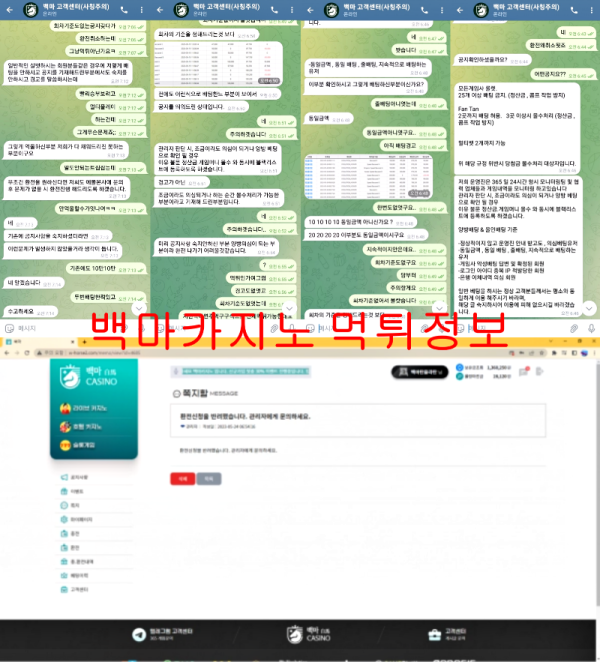Open 호텔 카지노 category
Image resolution: width=600 pixels, height=662 pixels.
[81, 427]
